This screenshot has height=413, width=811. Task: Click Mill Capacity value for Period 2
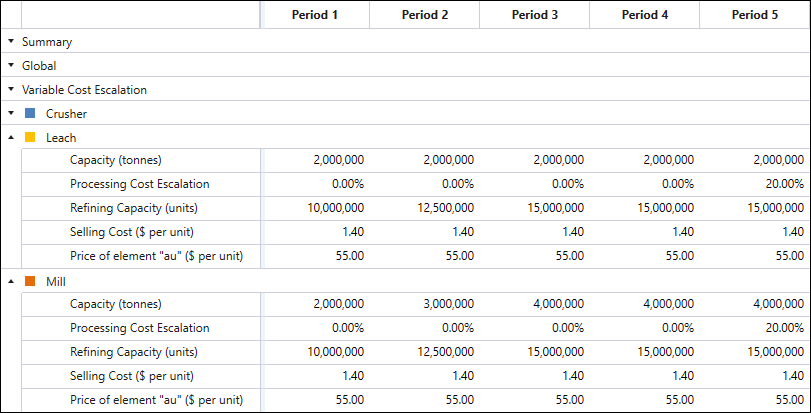pos(448,304)
